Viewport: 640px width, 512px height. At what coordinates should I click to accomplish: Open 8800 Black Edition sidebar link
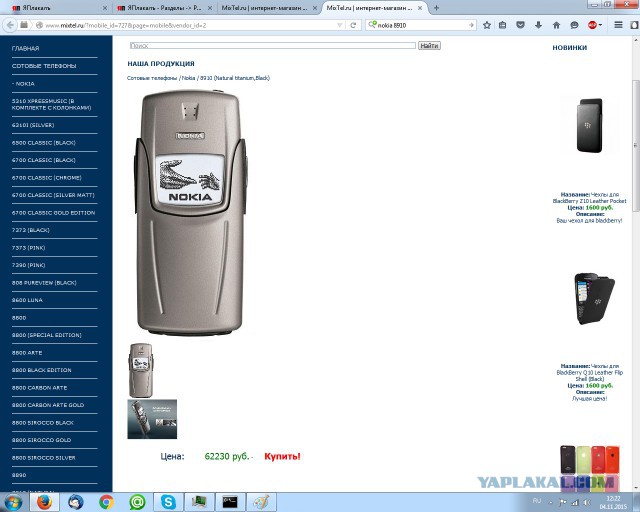coord(42,370)
